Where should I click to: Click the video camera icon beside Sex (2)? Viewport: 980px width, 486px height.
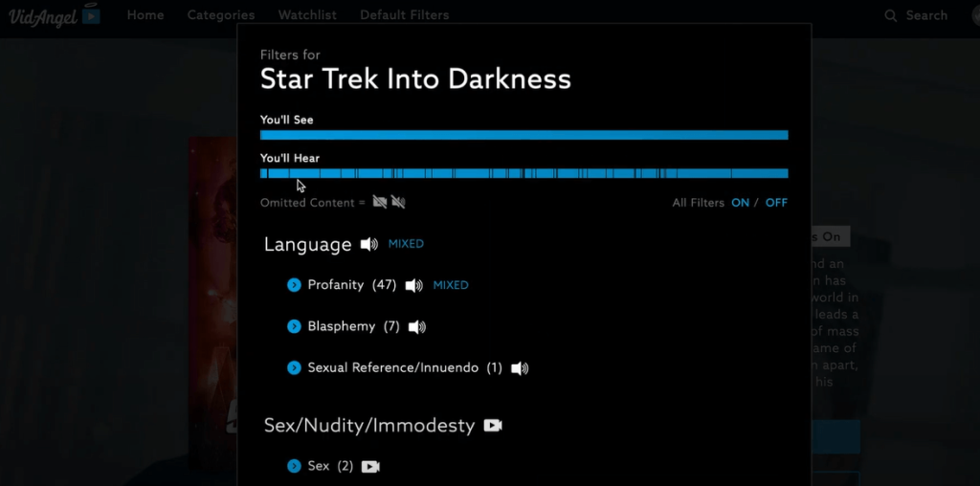click(370, 467)
